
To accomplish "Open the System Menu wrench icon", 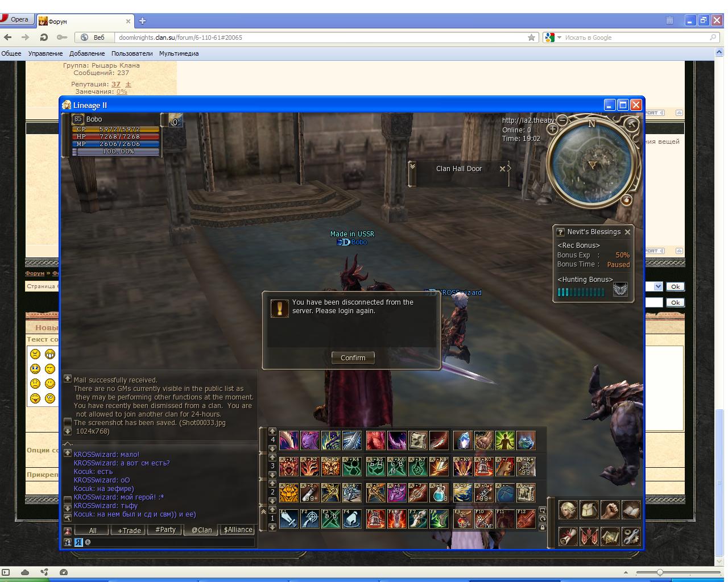I will pos(631,536).
